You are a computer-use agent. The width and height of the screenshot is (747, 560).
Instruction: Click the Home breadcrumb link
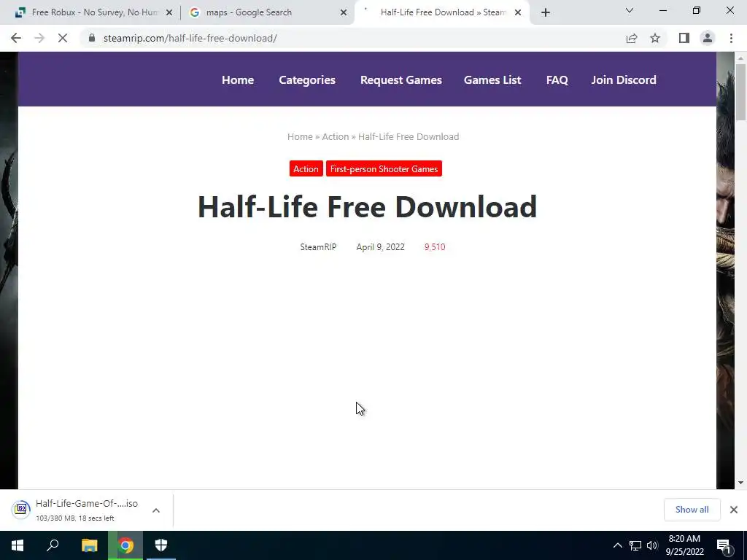tap(300, 136)
